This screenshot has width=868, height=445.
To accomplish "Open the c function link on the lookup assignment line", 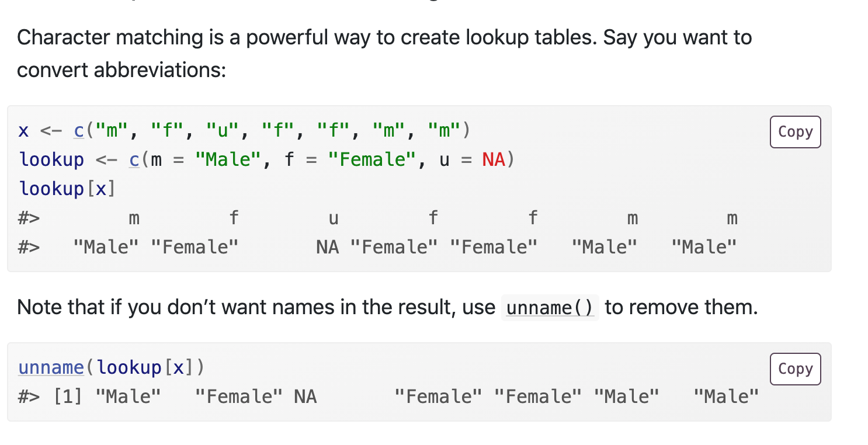I will coord(134,159).
